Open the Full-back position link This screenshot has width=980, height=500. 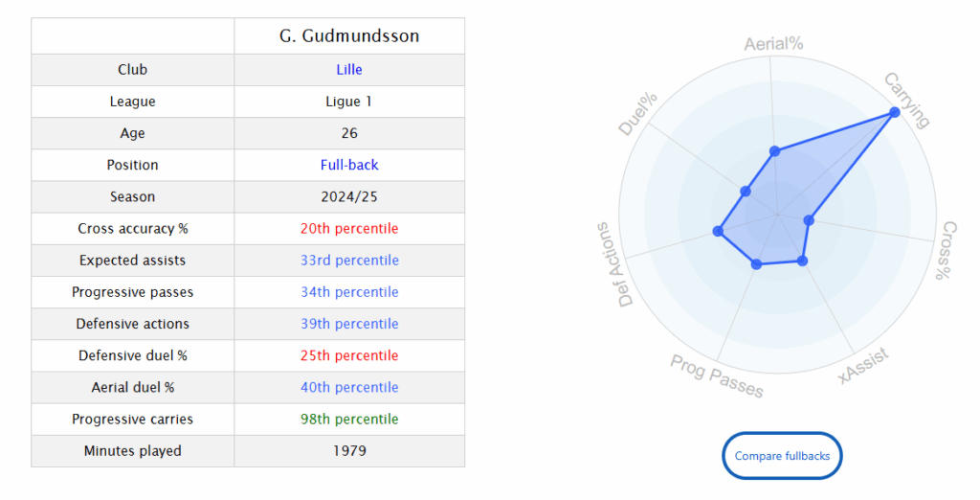pyautogui.click(x=349, y=165)
